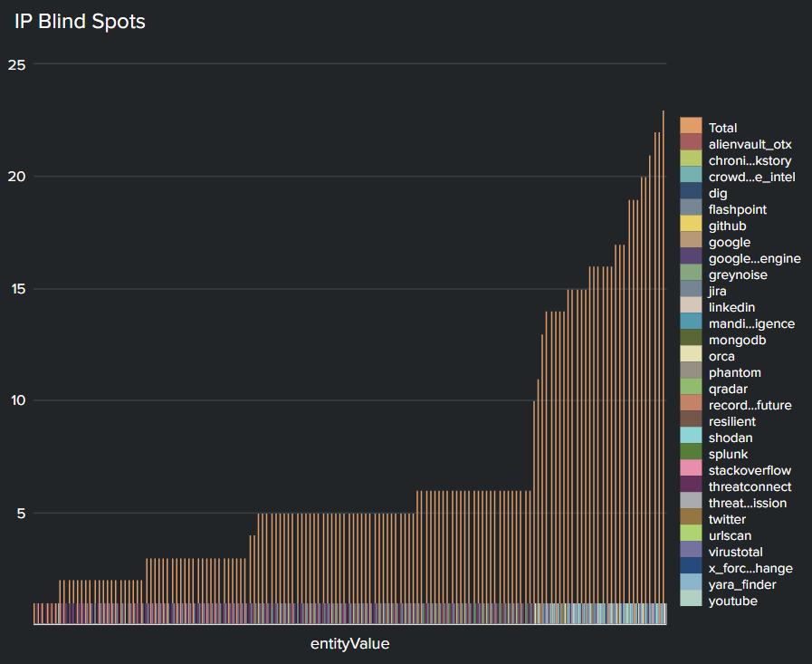The image size is (812, 664).
Task: Click the 'google' legend label
Action: [x=729, y=243]
